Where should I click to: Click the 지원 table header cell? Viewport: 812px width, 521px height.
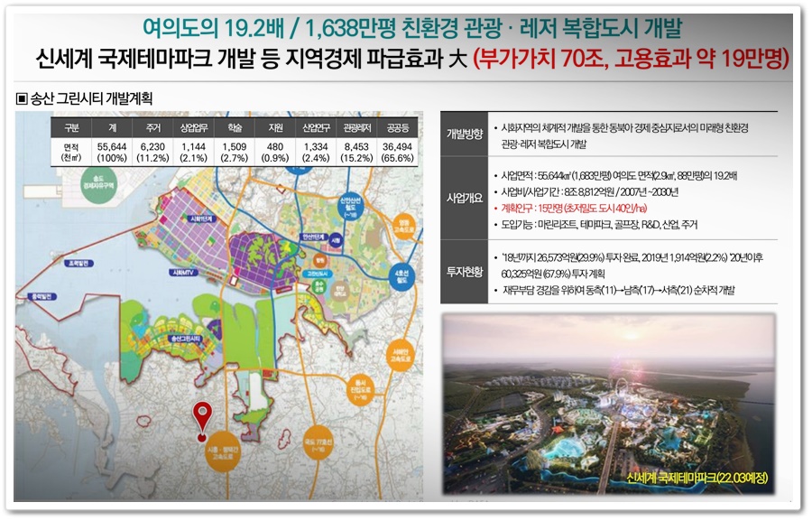click(275, 127)
